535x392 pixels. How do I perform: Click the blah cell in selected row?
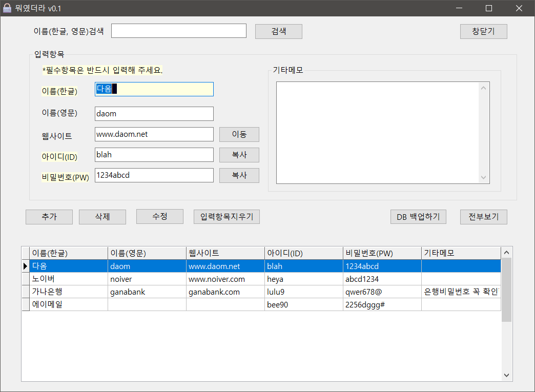(304, 266)
